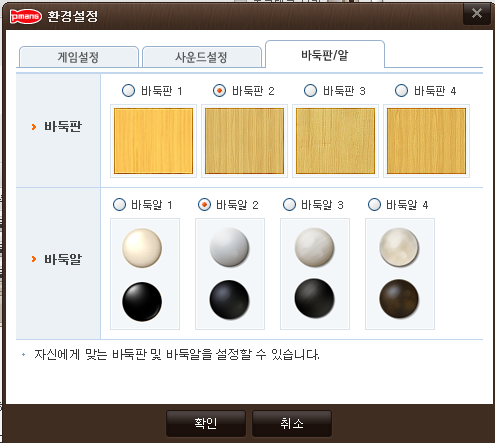The height and width of the screenshot is (443, 495).
Task: Select the 바둑알 2 radio button
Action: [204, 204]
